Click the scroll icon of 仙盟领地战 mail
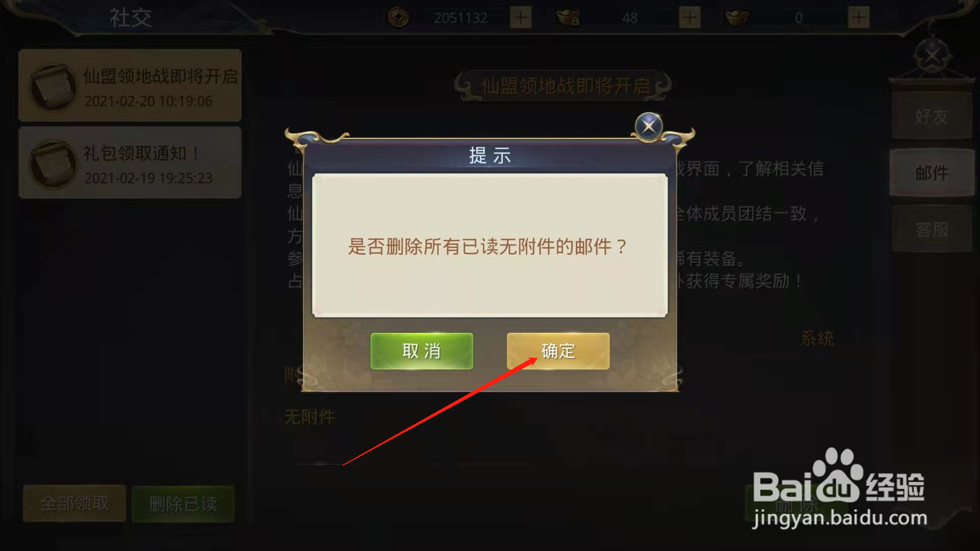Viewport: 980px width, 551px height. click(53, 87)
